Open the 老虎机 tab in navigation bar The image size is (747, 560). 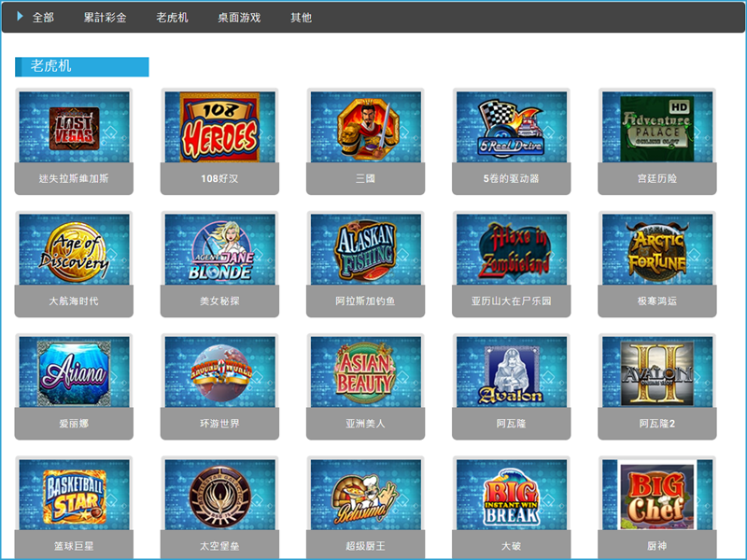pos(172,18)
